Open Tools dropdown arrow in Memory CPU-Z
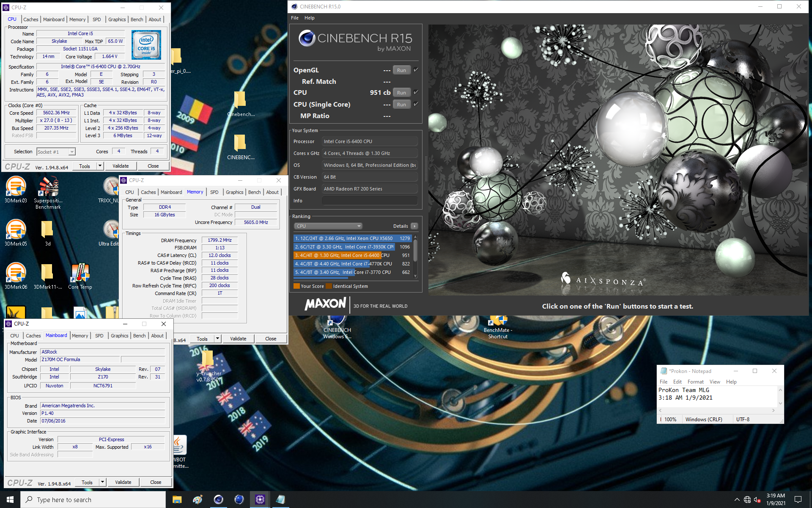Viewport: 812px width, 508px height. pyautogui.click(x=218, y=339)
